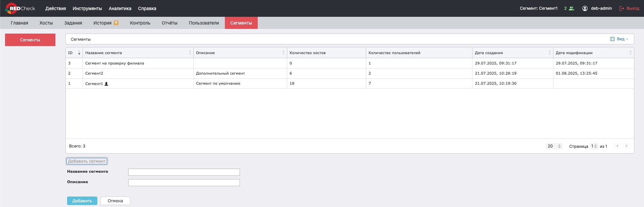Open the Инструменты menu
Viewport: 644px width, 207px height.
[87, 8]
